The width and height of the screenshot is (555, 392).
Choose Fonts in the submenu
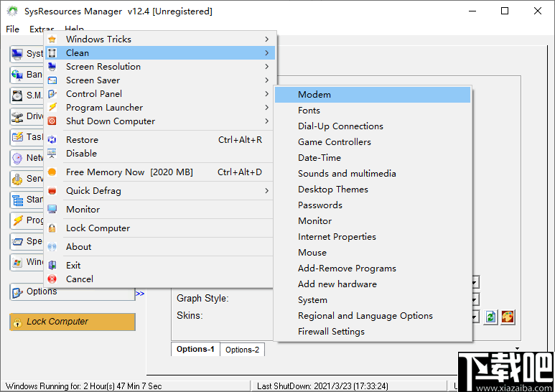pyautogui.click(x=373, y=111)
